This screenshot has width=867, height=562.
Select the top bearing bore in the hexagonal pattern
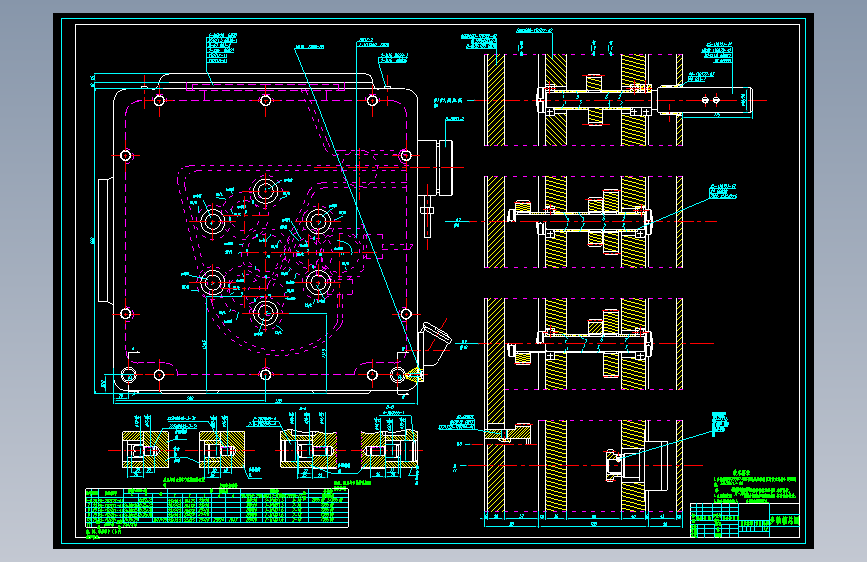pos(265,191)
